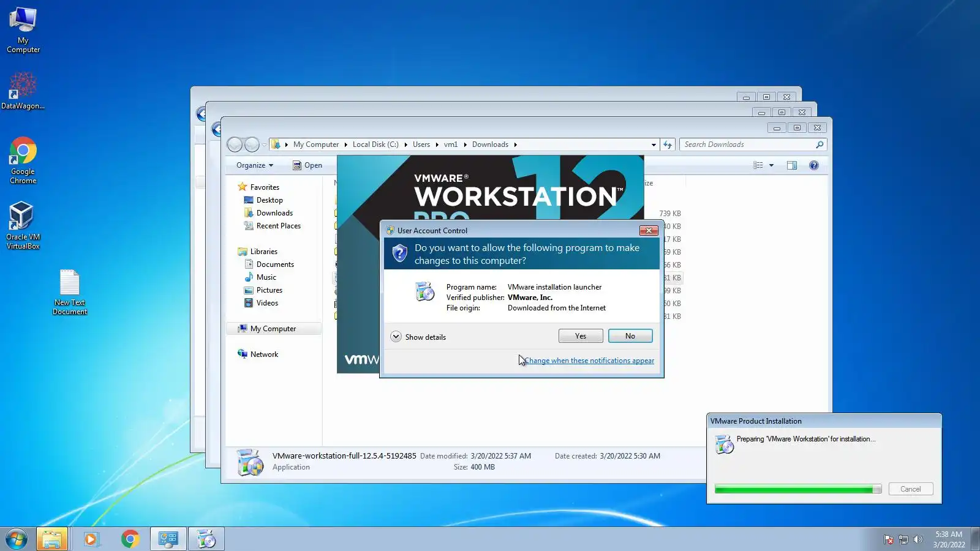This screenshot has height=551, width=980.
Task: Select My Computer in the navigation pane
Action: (274, 329)
